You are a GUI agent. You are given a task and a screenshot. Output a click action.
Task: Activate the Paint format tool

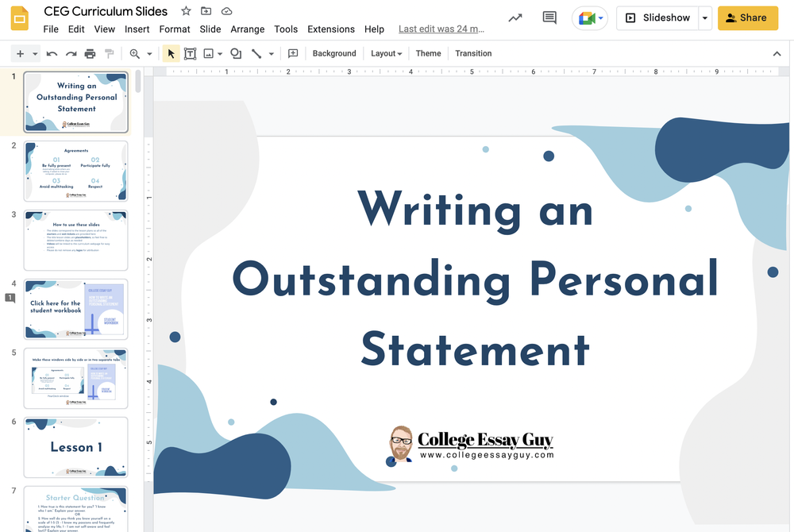tap(110, 53)
